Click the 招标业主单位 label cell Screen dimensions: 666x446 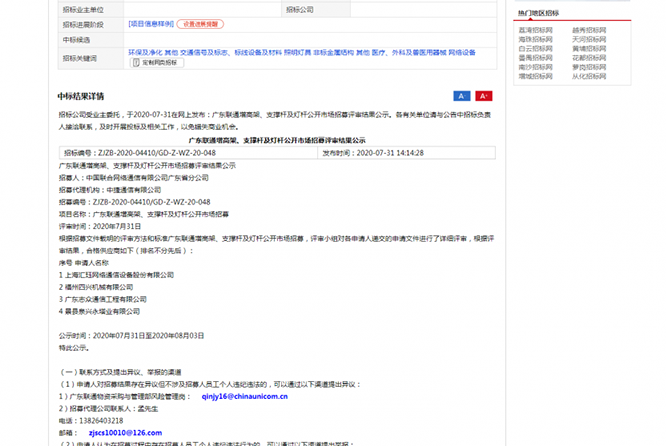click(91, 10)
